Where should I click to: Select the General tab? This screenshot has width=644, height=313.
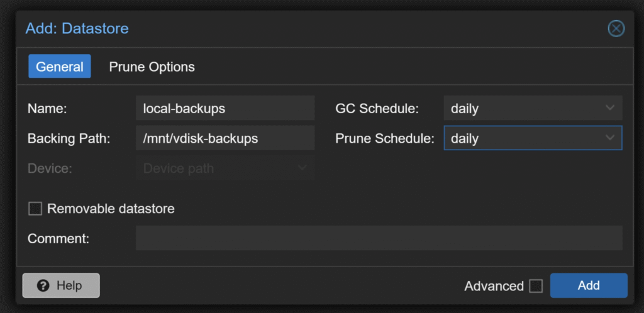pos(60,67)
